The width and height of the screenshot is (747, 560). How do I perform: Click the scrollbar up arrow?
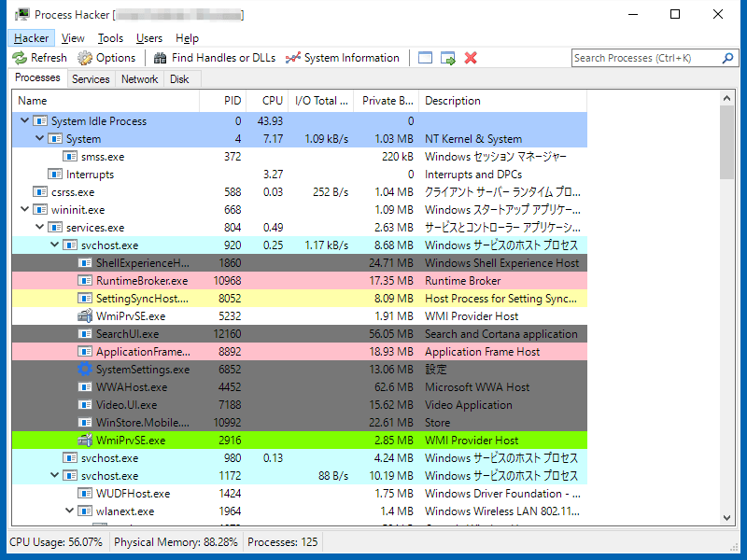(726, 98)
